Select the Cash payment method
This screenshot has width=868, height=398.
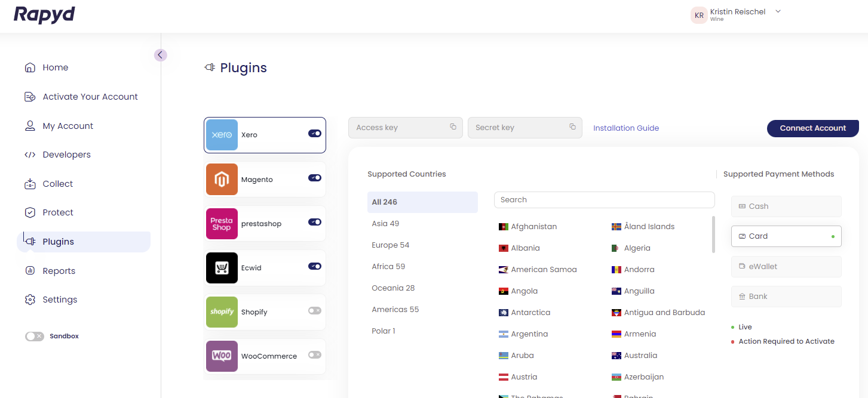click(786, 206)
